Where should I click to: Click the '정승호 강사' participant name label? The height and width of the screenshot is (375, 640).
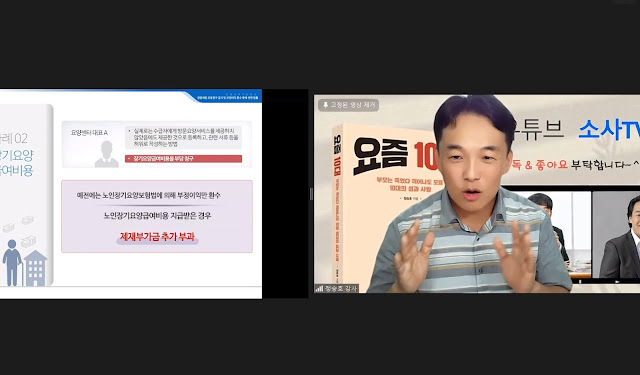[341, 288]
